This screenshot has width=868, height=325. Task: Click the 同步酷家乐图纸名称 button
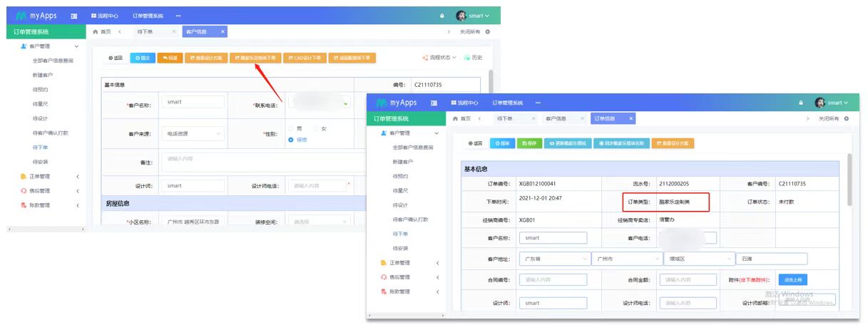click(621, 143)
